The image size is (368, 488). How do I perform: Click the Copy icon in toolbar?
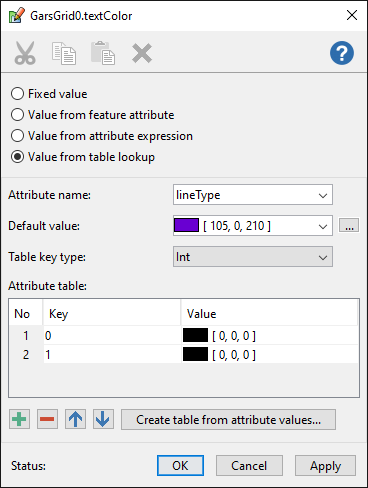[64, 53]
